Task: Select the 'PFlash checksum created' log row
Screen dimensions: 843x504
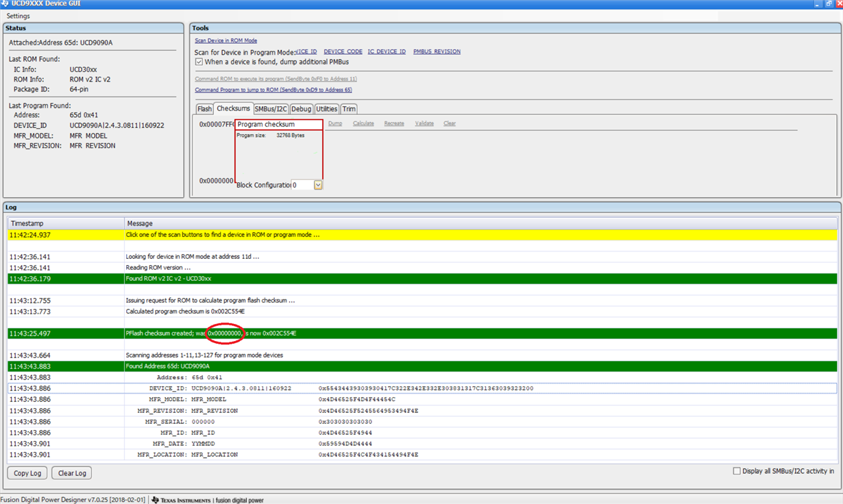Action: coord(422,333)
